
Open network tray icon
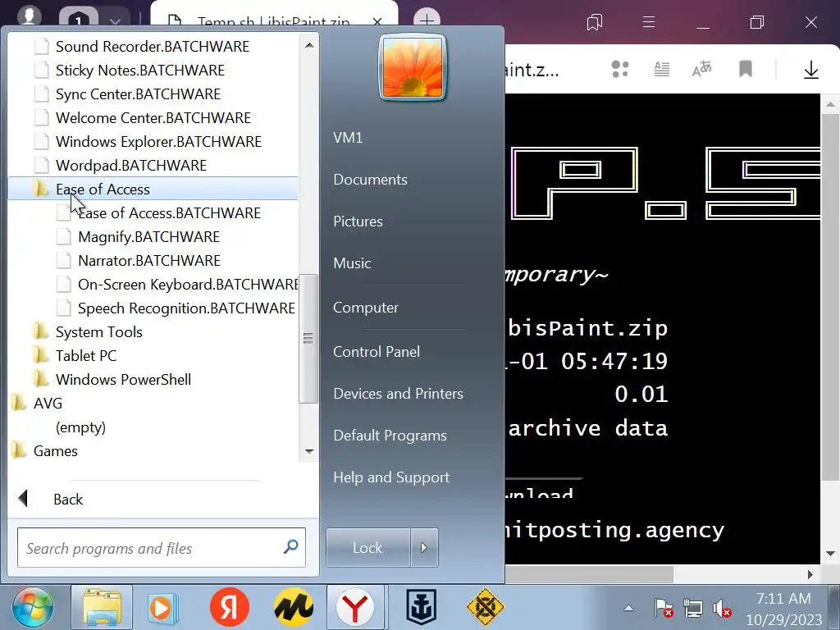click(x=692, y=609)
